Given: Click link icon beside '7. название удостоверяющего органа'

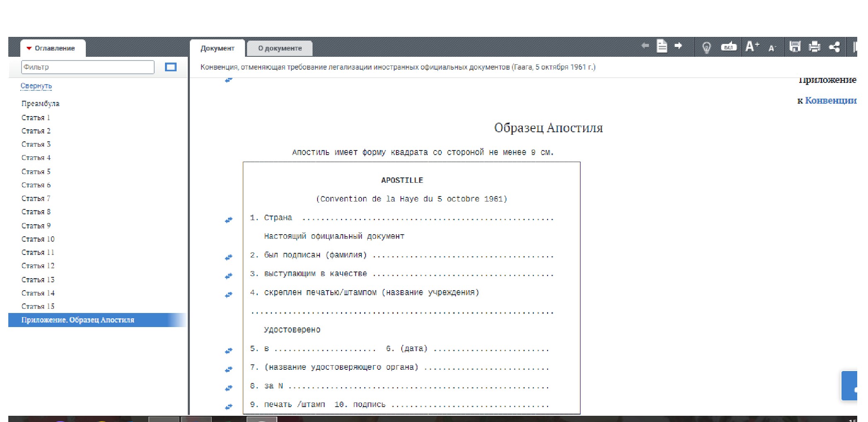Looking at the screenshot, I should (x=228, y=369).
